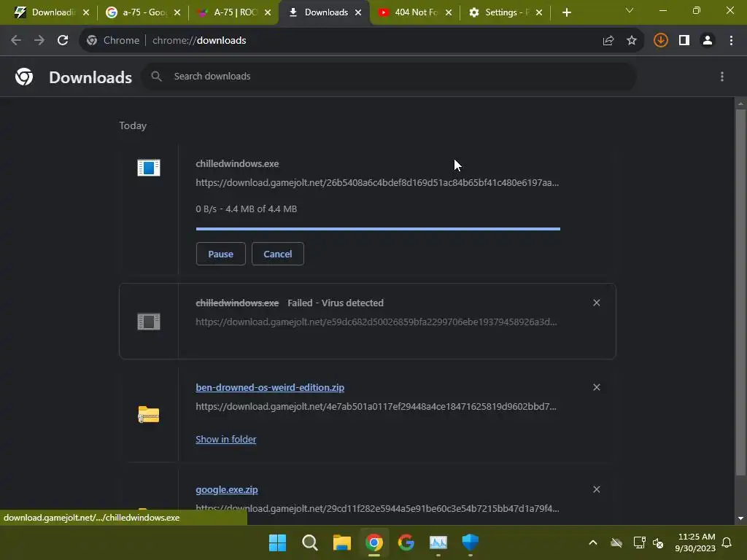Open the Windows Start menu
The image size is (747, 560).
pyautogui.click(x=277, y=542)
